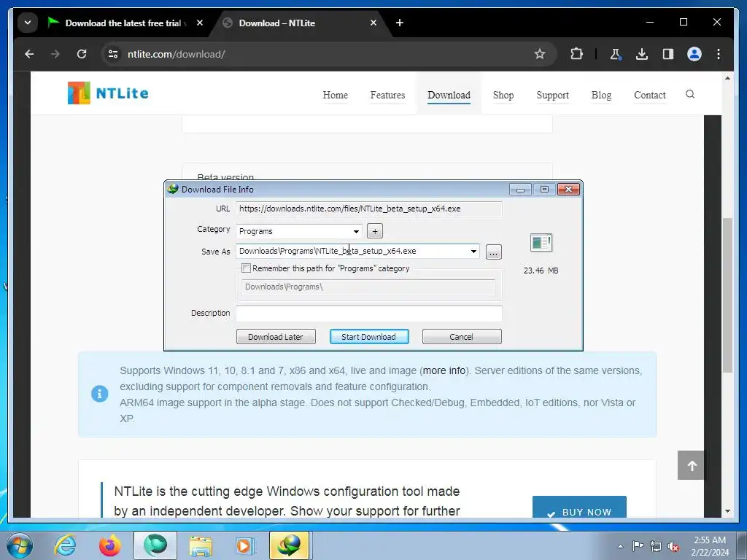Click the Description input field
This screenshot has width=747, height=560.
(368, 314)
